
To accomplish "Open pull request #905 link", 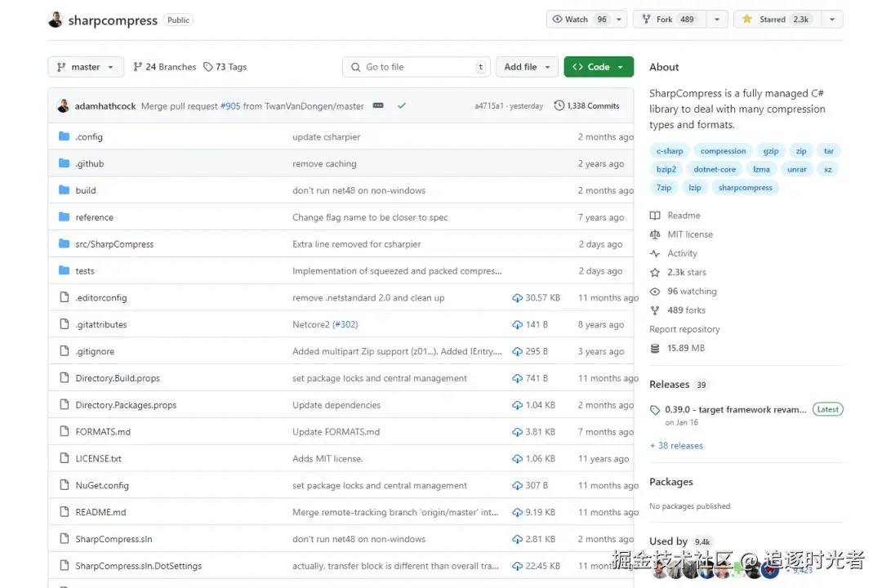I will click(230, 106).
